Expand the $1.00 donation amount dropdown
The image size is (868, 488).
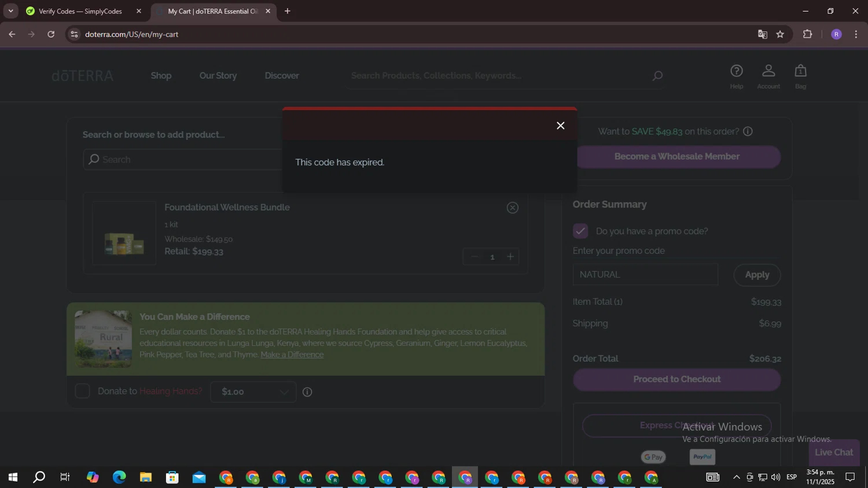253,392
